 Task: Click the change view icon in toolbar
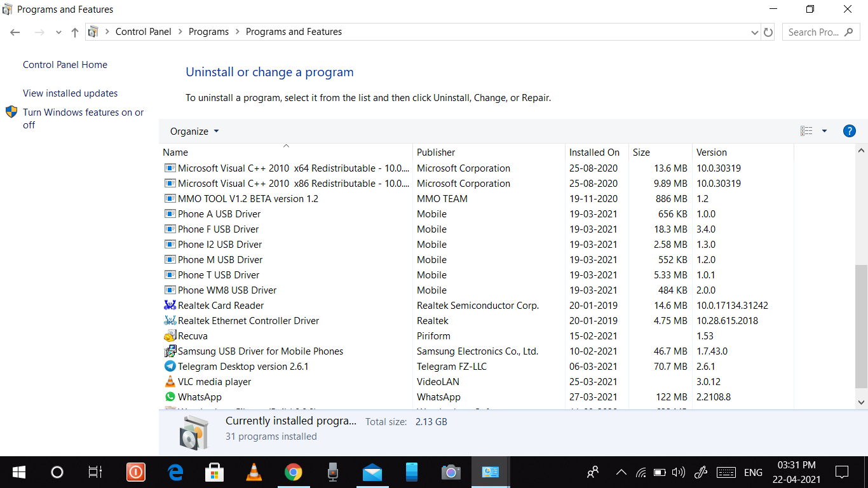tap(806, 131)
